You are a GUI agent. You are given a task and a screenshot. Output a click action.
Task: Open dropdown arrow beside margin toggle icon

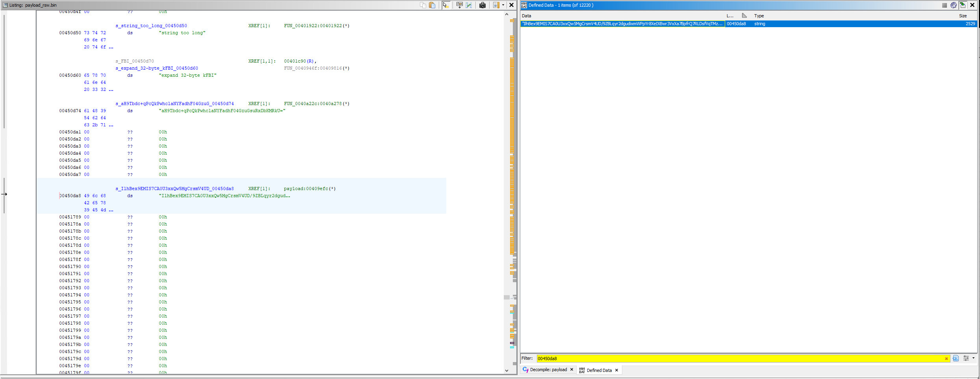(x=503, y=5)
